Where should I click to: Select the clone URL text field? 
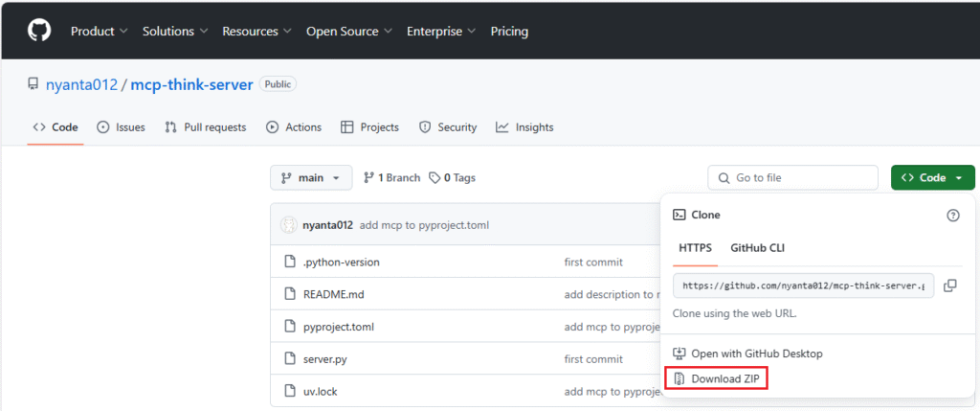point(803,285)
